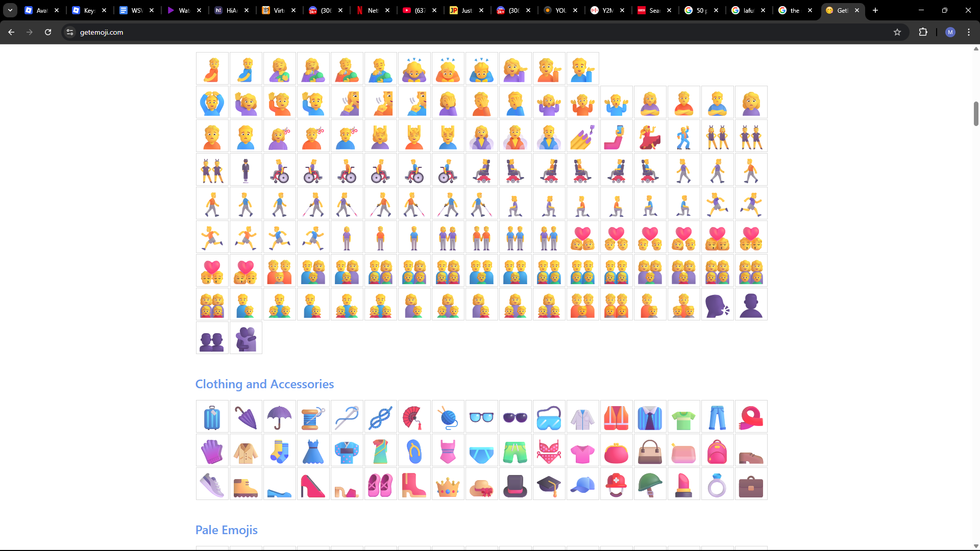Click the vertical scrollbar thumb
This screenshot has width=980, height=551.
[x=976, y=114]
